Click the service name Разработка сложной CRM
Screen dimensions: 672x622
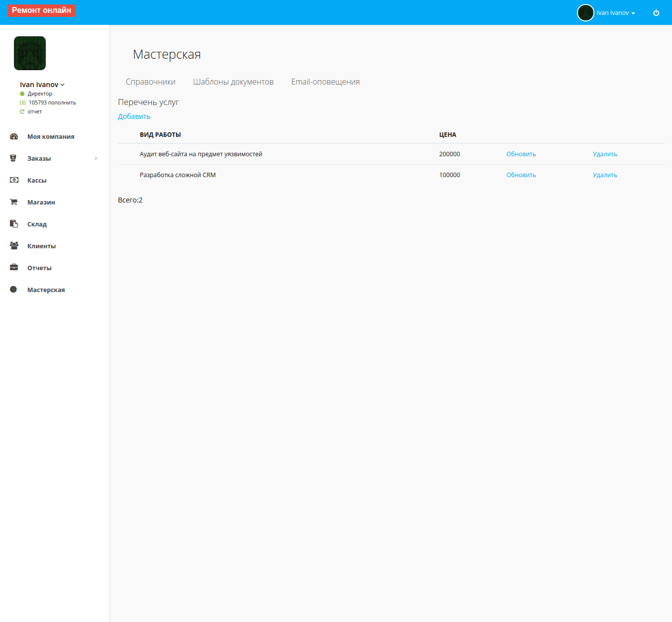pyautogui.click(x=178, y=175)
